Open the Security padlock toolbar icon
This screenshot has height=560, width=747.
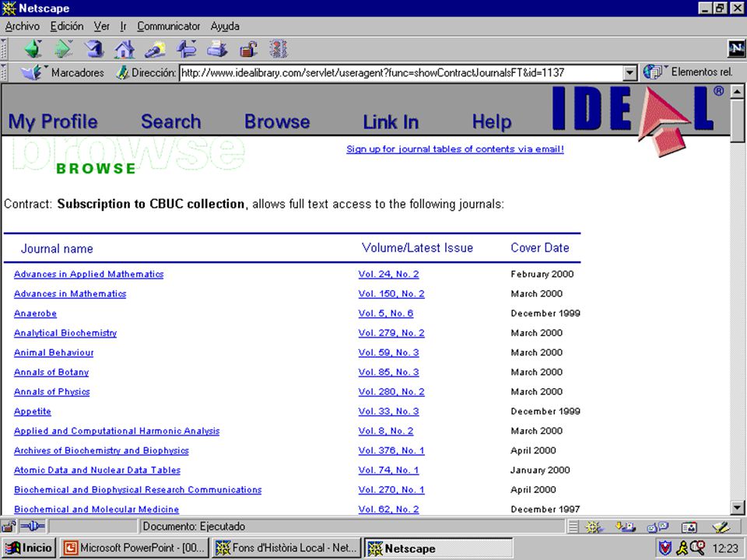tap(248, 49)
